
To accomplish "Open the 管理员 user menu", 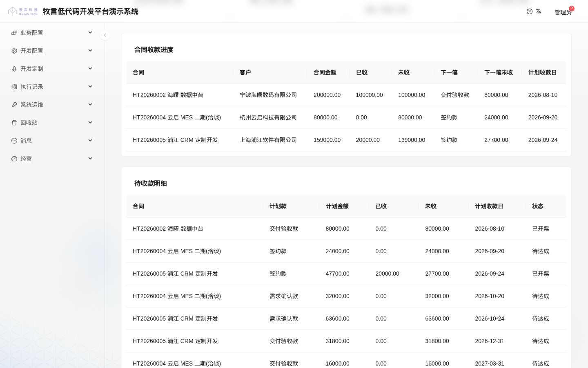I will (x=563, y=12).
